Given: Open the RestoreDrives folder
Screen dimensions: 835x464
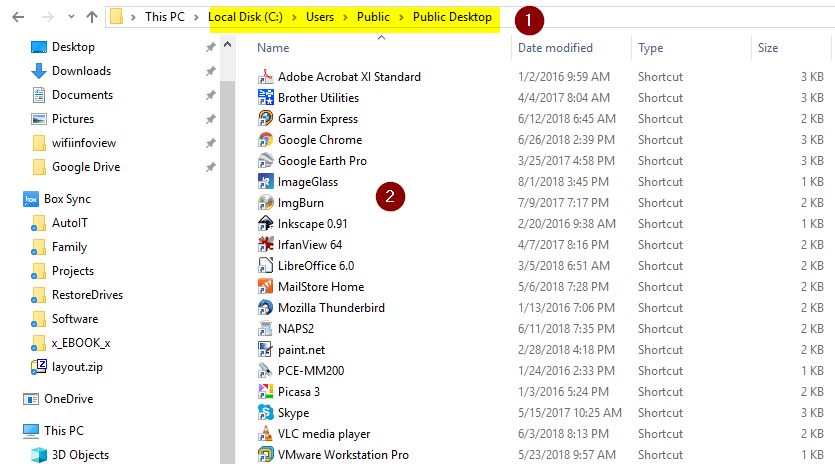Looking at the screenshot, I should (87, 295).
